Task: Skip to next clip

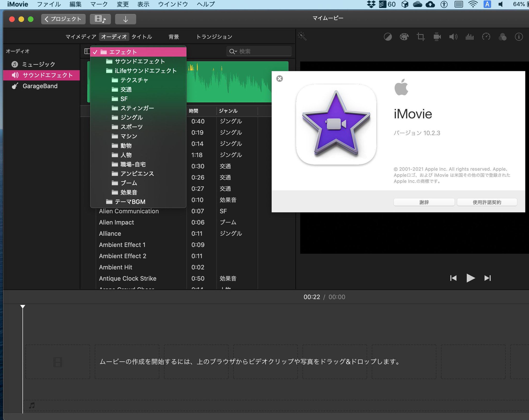Action: click(x=487, y=278)
